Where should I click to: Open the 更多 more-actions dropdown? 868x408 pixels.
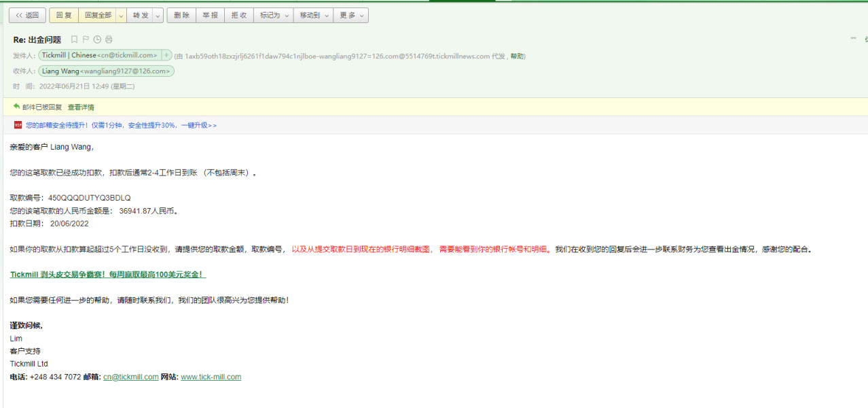pyautogui.click(x=351, y=15)
